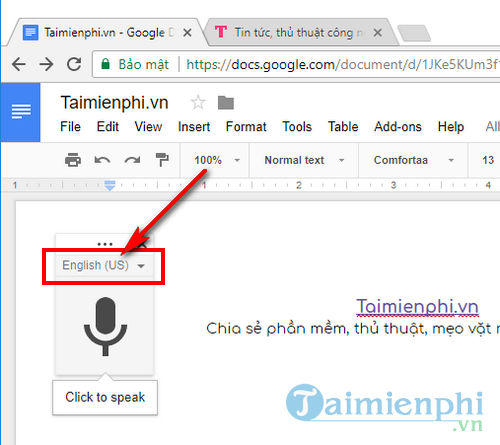This screenshot has height=445, width=500.
Task: Click the Taimienphi.vn document title
Action: click(114, 103)
